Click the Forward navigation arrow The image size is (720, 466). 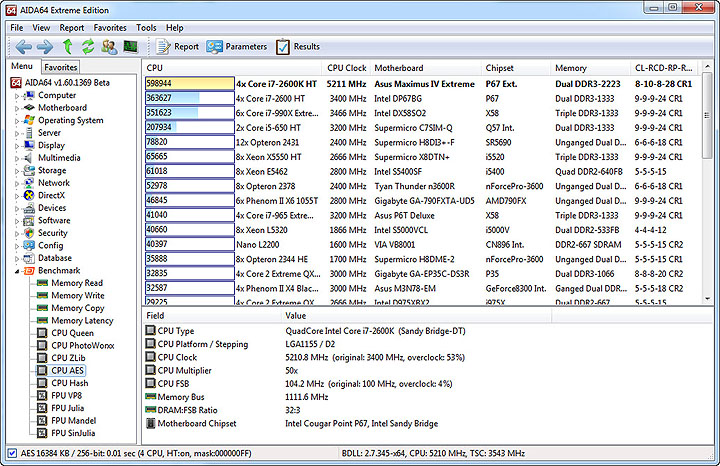pos(45,46)
